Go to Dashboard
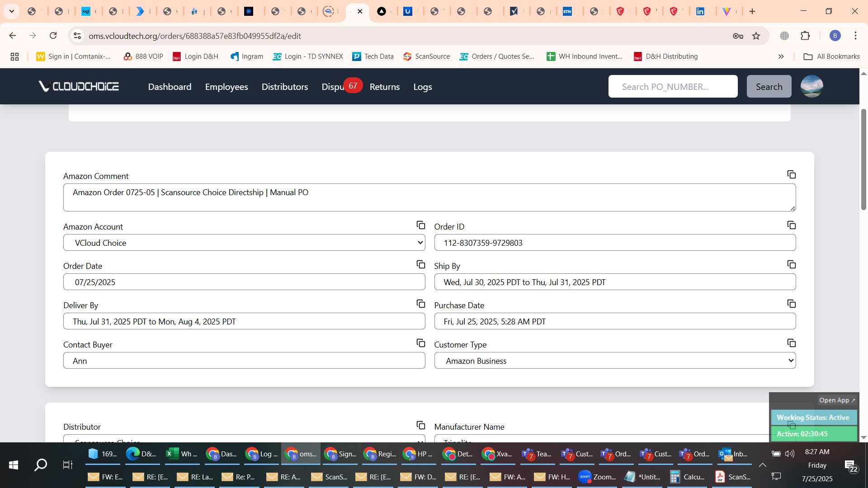The width and height of the screenshot is (868, 488). click(170, 87)
